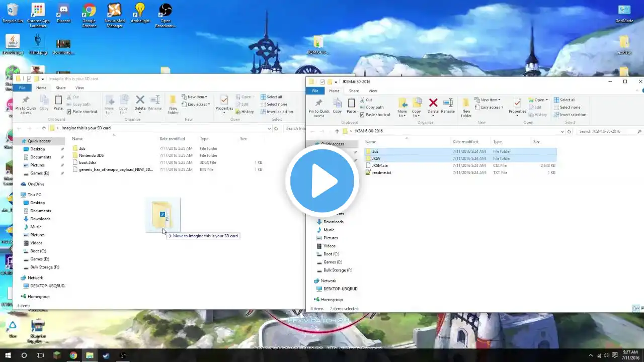Select the JKSM.cia file

click(460, 165)
